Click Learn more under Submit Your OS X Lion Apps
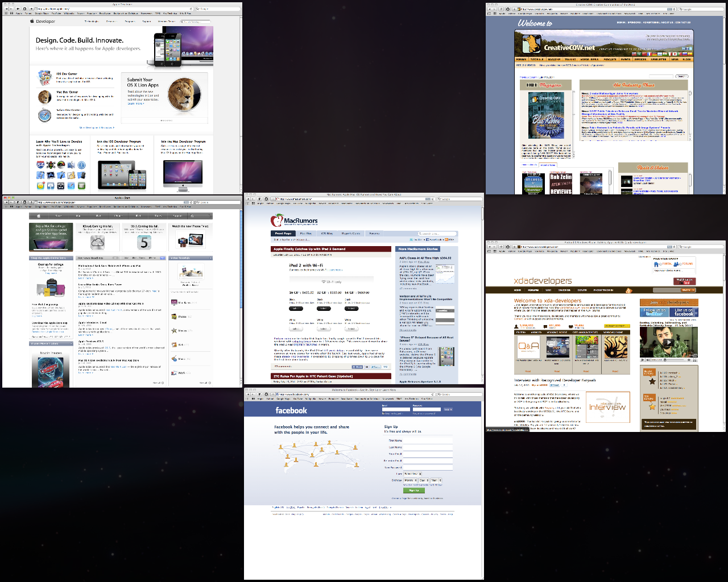 click(x=135, y=103)
